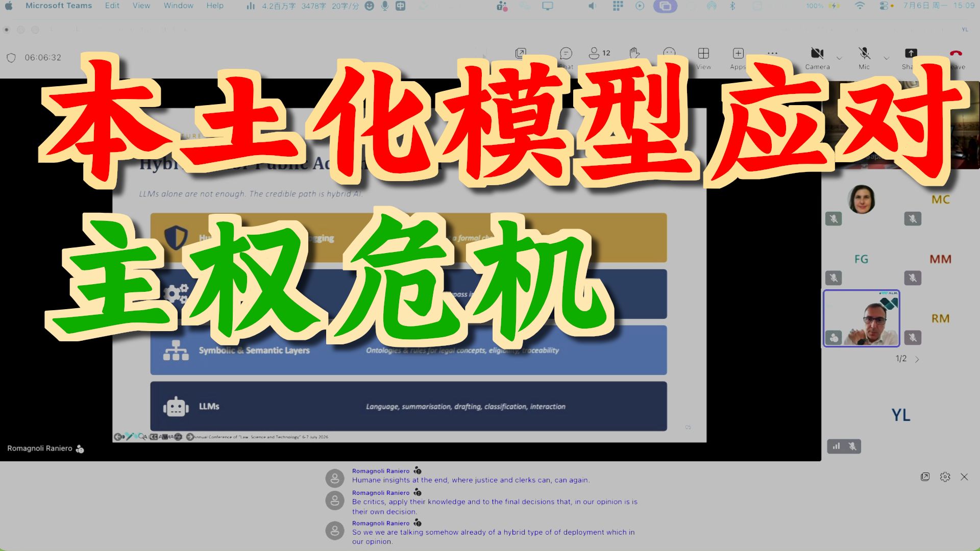Click the 06:06:32 meeting duration

pyautogui.click(x=43, y=58)
